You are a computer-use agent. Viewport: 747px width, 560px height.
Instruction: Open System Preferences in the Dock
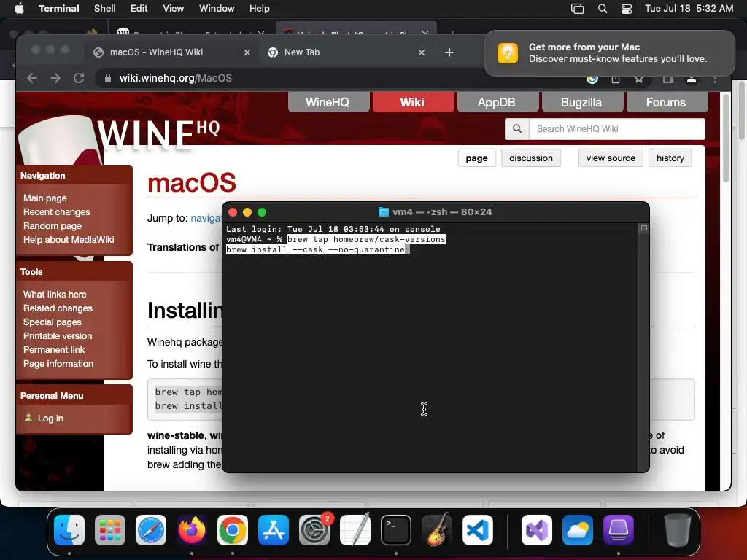pos(314,530)
